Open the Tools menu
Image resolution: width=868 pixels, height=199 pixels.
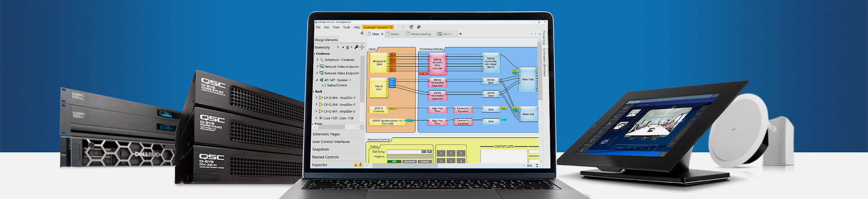click(346, 27)
